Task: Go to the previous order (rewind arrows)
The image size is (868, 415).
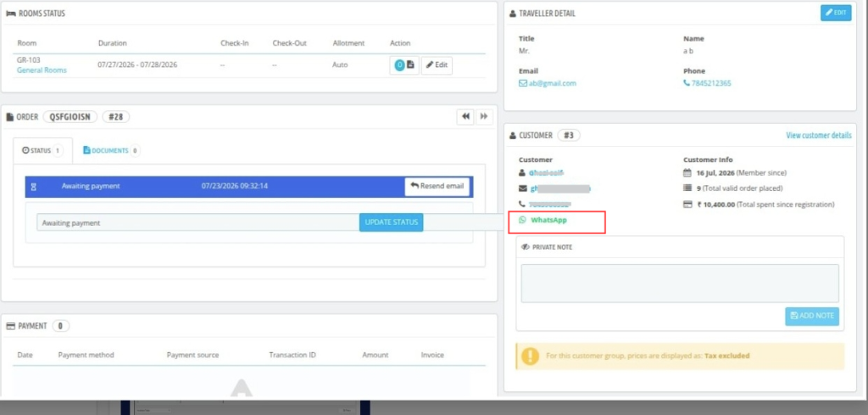Action: (x=465, y=116)
